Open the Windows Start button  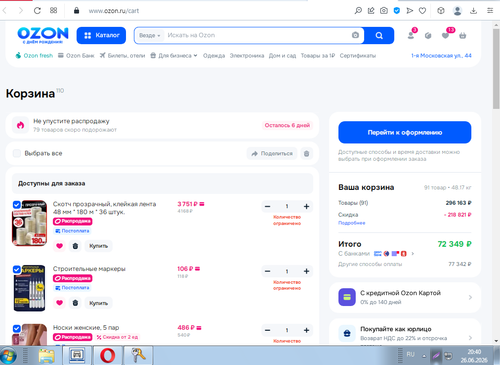click(8, 356)
